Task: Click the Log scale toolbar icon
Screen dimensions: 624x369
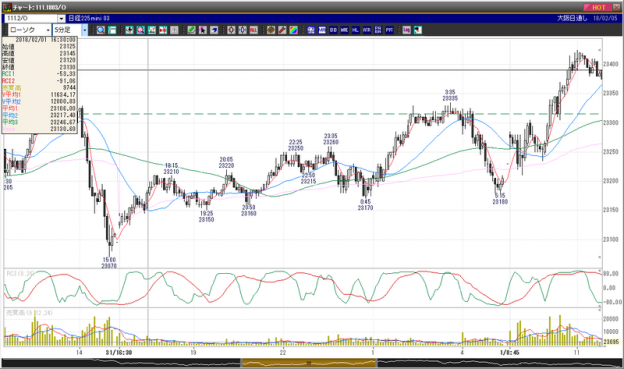Action: tap(406, 30)
